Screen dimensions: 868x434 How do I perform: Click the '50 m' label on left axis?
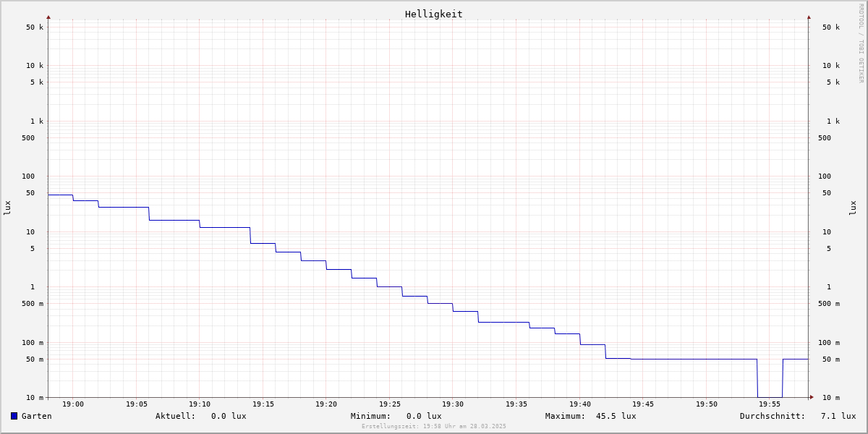point(35,359)
